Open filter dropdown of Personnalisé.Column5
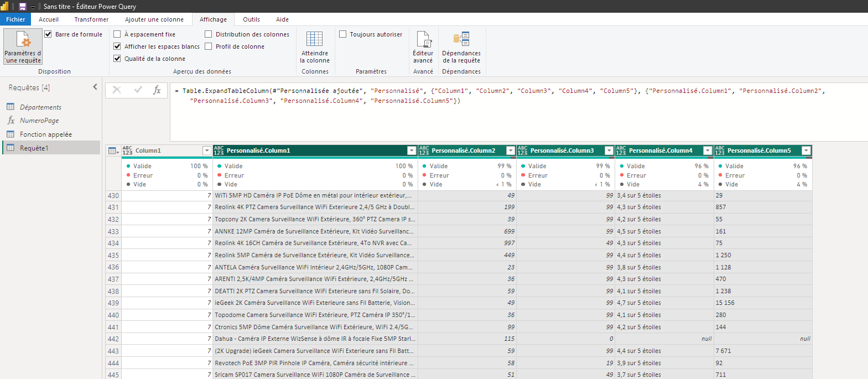This screenshot has height=379, width=868. pyautogui.click(x=806, y=150)
